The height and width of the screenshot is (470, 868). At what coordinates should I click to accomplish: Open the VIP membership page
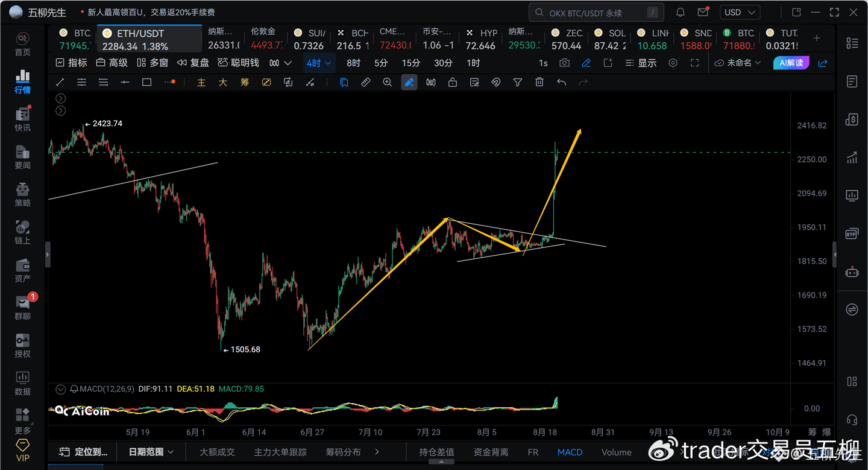[x=22, y=449]
